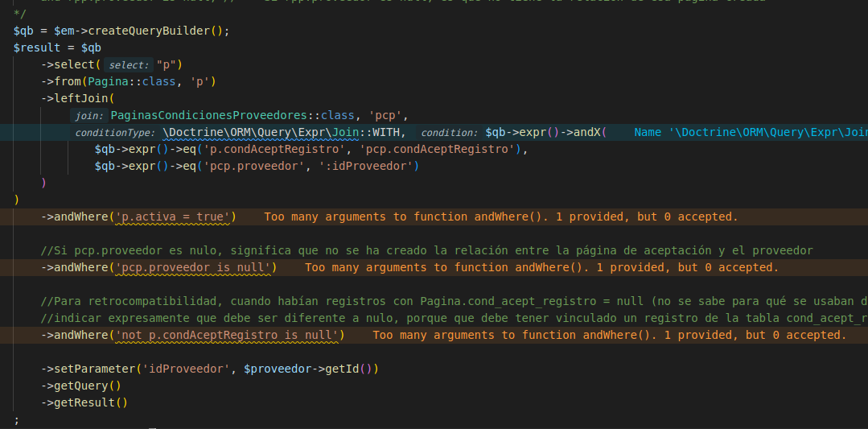The height and width of the screenshot is (429, 868).
Task: Click error message beside 'p.activa = true'
Action: [500, 217]
